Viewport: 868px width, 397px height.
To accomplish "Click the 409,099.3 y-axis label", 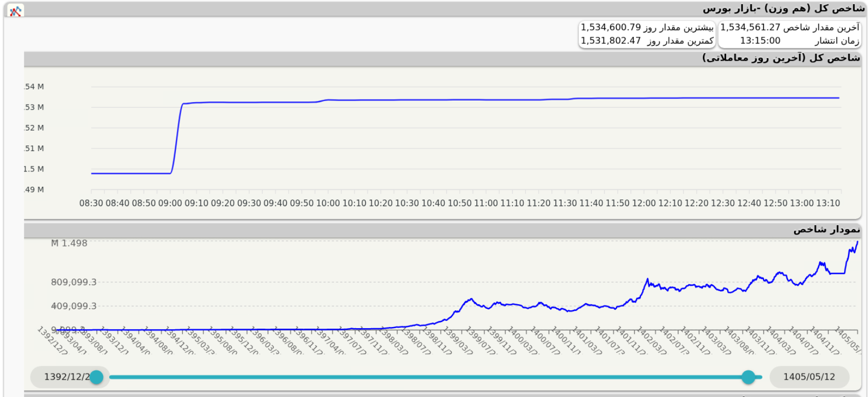I will tap(73, 306).
